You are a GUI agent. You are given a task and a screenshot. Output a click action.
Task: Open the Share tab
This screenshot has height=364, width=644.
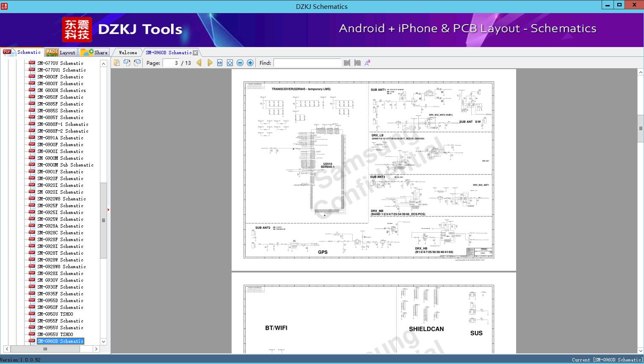tap(94, 53)
